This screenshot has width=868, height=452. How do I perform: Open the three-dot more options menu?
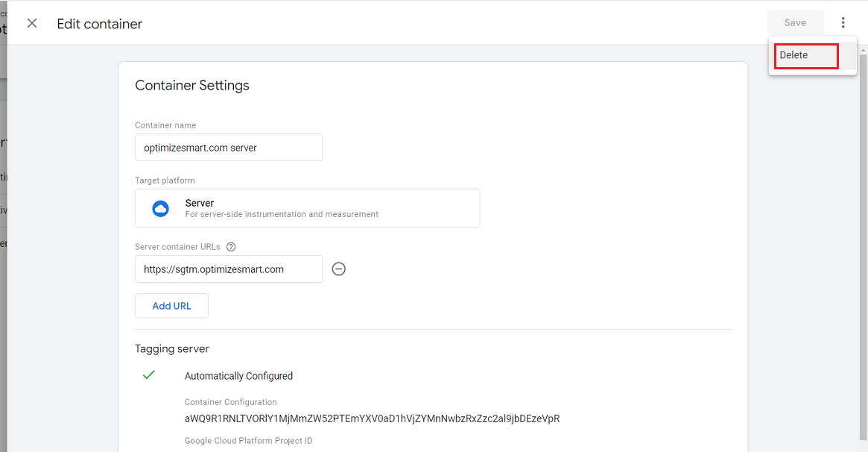click(x=843, y=23)
